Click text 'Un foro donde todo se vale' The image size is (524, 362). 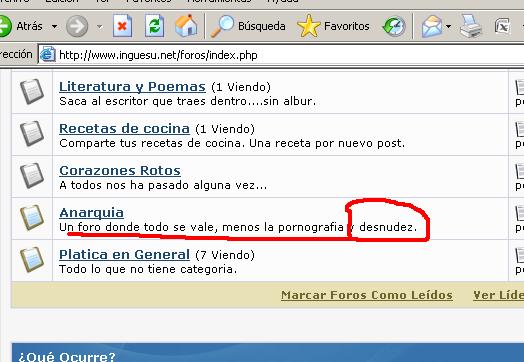click(x=138, y=227)
